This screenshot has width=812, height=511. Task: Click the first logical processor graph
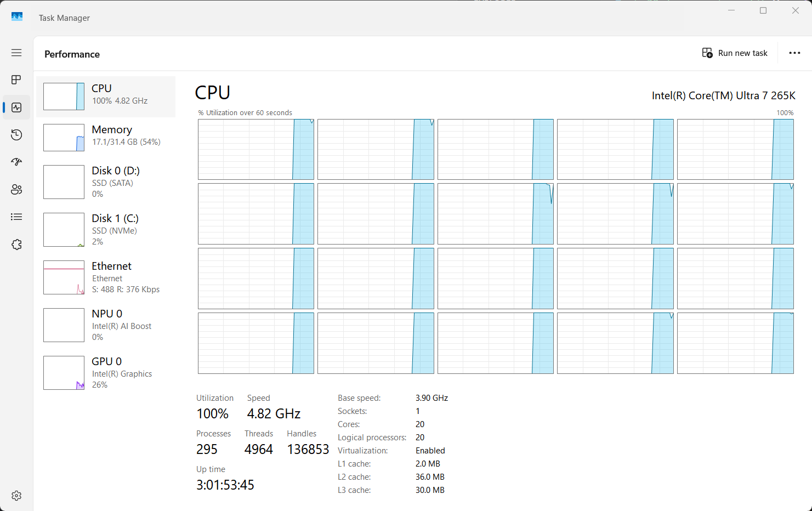[x=255, y=149]
